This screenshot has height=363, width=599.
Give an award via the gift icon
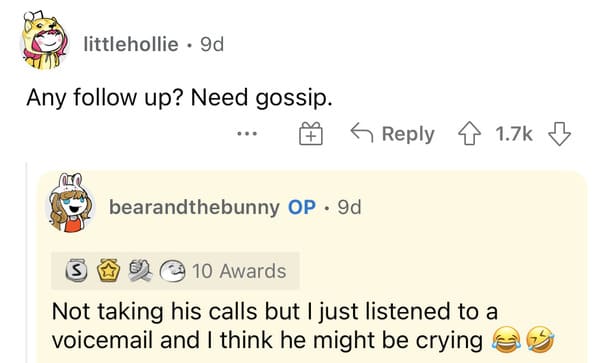click(311, 134)
